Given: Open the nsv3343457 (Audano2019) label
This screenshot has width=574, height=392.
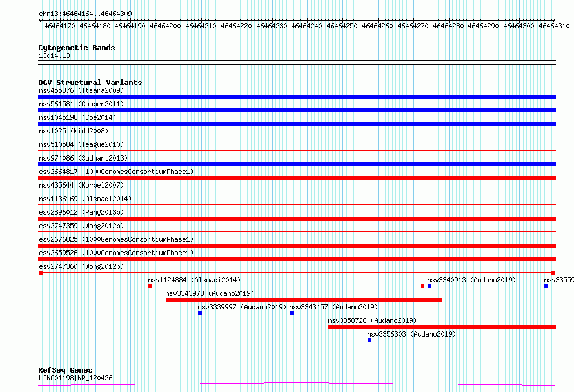Looking at the screenshot, I should pyautogui.click(x=333, y=307).
